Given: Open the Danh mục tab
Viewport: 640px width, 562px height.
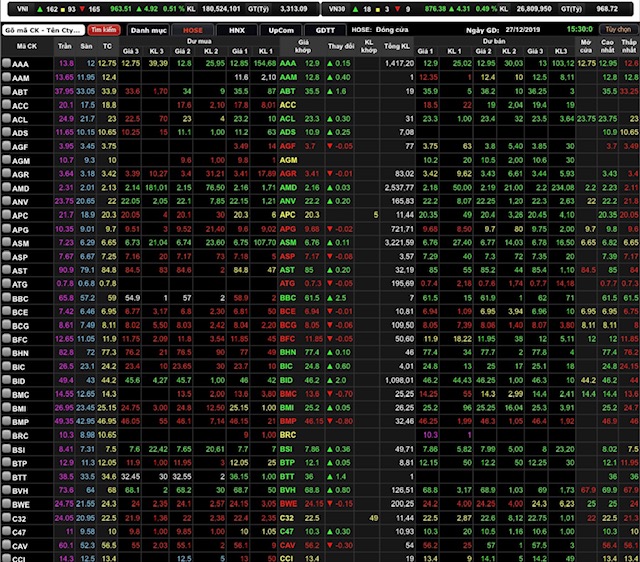Looking at the screenshot, I should pyautogui.click(x=149, y=30).
